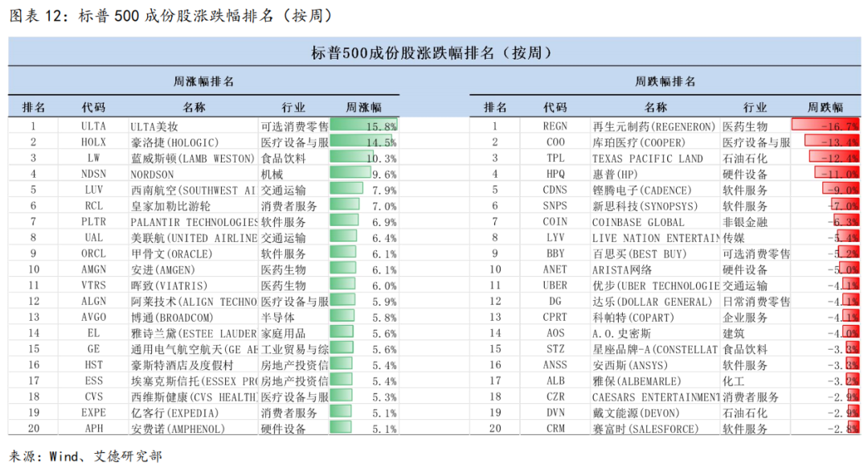Click 甲骨文(ORACLE) name cell

click(x=172, y=253)
